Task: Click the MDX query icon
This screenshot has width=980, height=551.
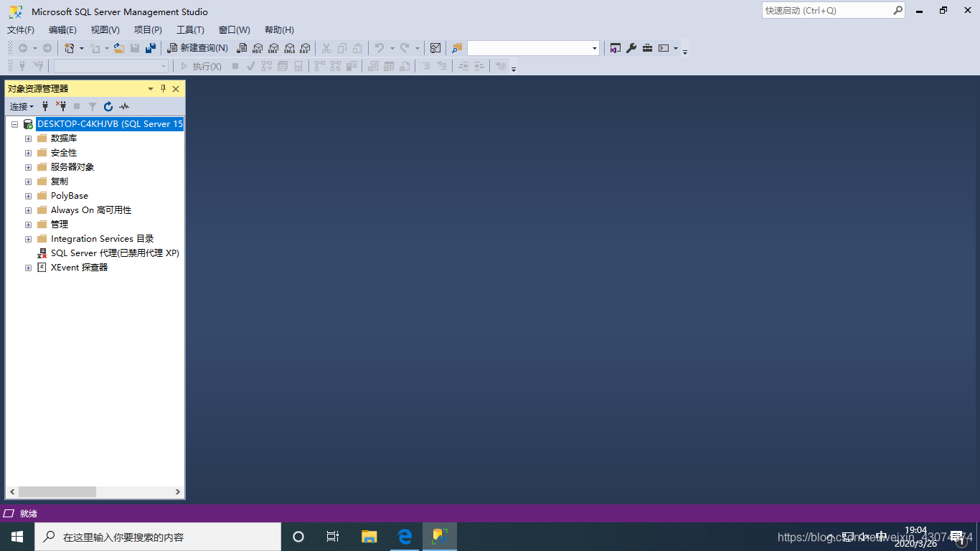Action: click(x=258, y=48)
